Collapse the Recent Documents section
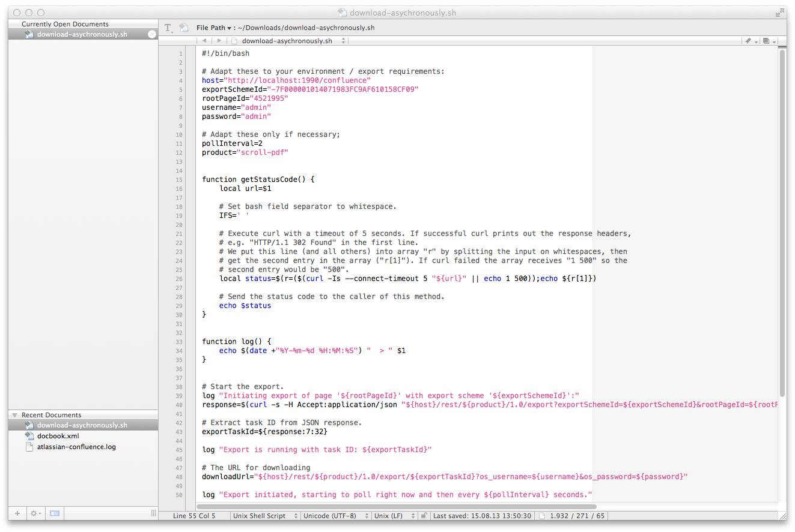This screenshot has width=795, height=532. (14, 415)
